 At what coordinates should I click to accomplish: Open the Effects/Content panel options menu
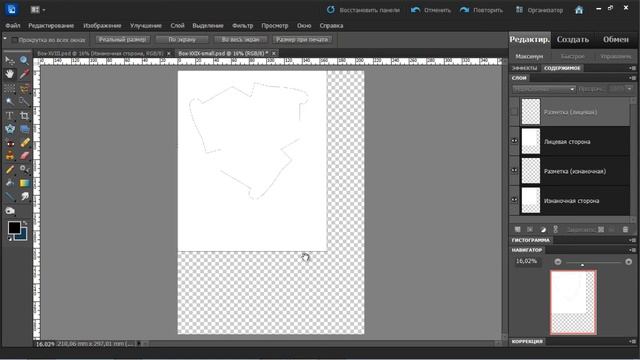[x=632, y=68]
